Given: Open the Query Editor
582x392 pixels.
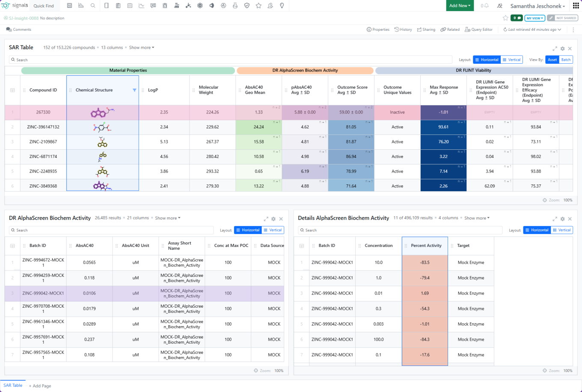Looking at the screenshot, I should [x=479, y=30].
